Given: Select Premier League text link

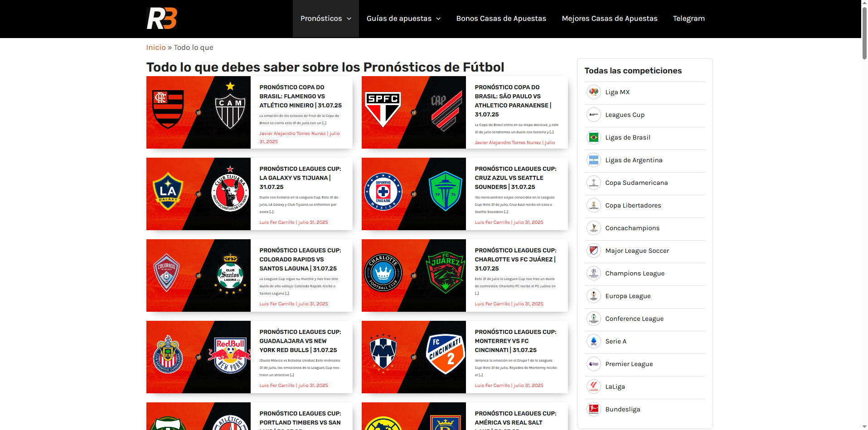Looking at the screenshot, I should pos(629,364).
